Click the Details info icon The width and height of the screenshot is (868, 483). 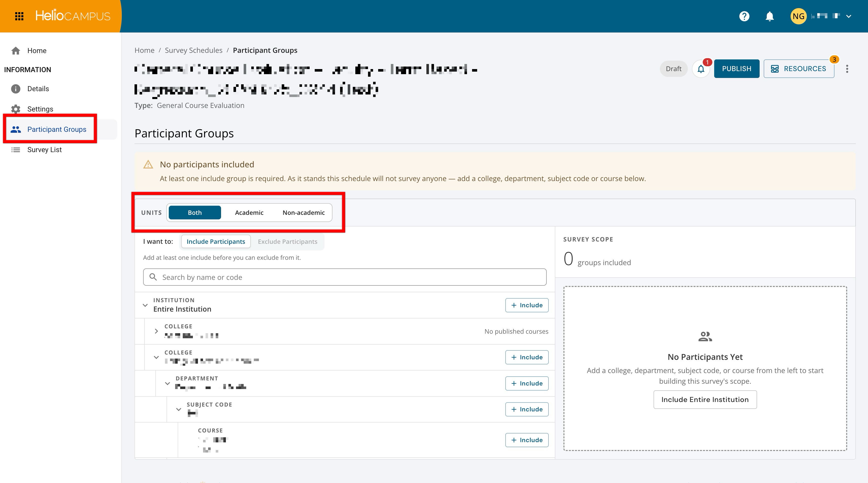(x=15, y=89)
